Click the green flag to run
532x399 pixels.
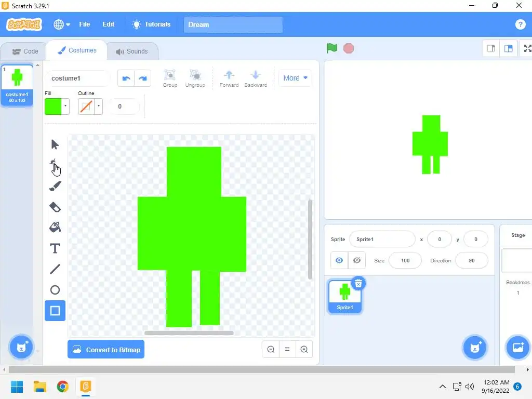pyautogui.click(x=332, y=48)
